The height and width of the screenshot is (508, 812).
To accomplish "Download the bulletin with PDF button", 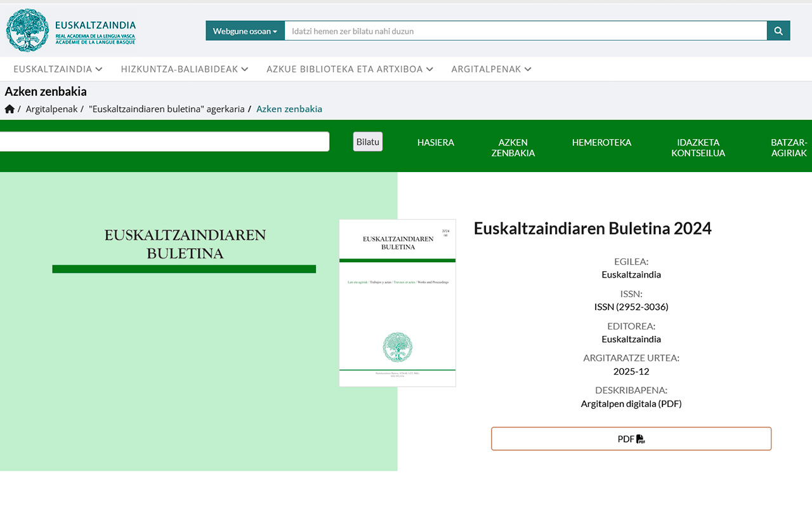I will point(631,439).
